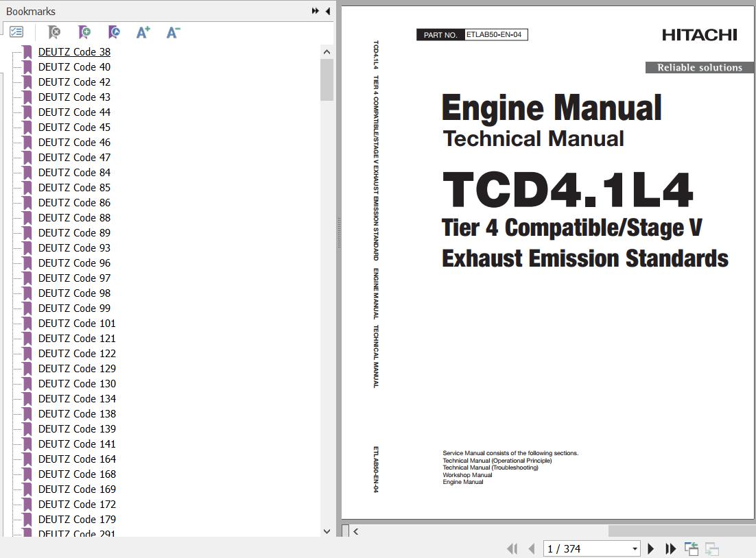Click the bookmark icon beside DEUTZ Code 172

tap(27, 505)
